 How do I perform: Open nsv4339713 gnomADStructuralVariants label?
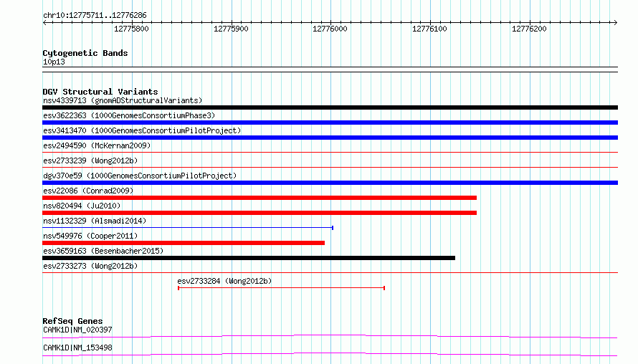(123, 100)
